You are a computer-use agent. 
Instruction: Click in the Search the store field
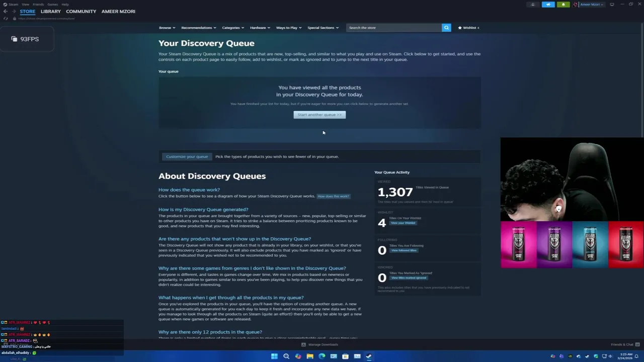click(394, 28)
